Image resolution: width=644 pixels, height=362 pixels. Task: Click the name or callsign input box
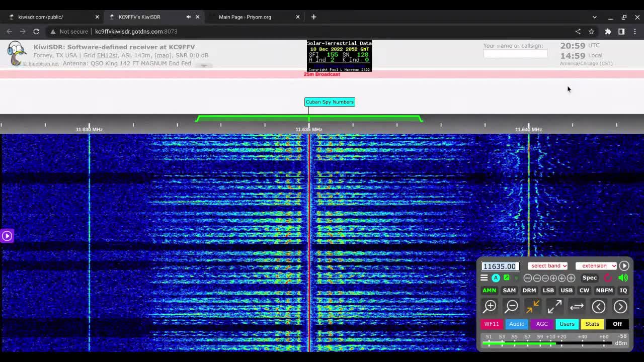pos(515,53)
